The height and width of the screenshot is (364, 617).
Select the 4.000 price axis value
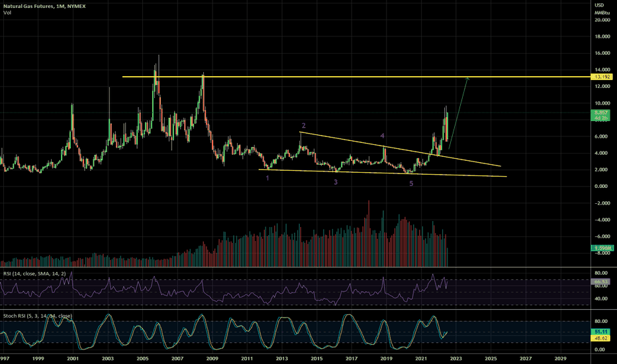click(602, 153)
